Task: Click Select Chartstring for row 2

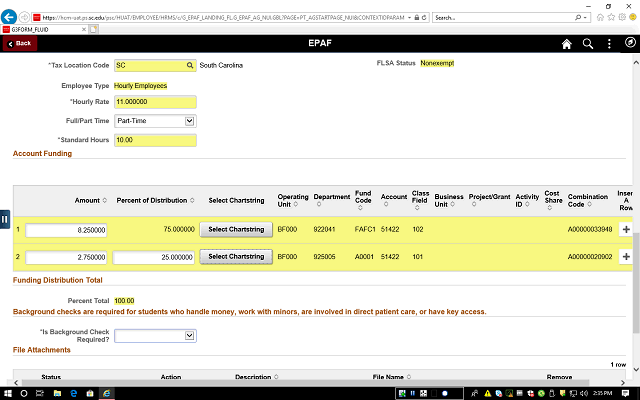Action: (236, 257)
